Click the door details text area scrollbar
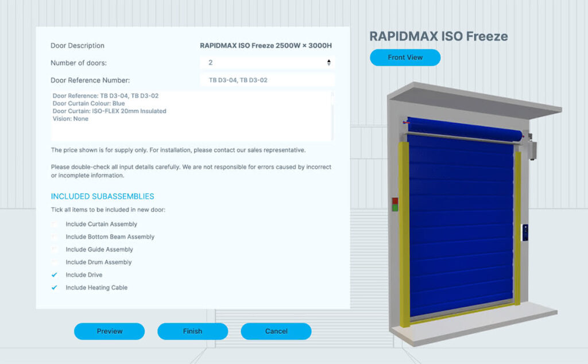Viewport: 588px width, 364px height. pyautogui.click(x=332, y=116)
